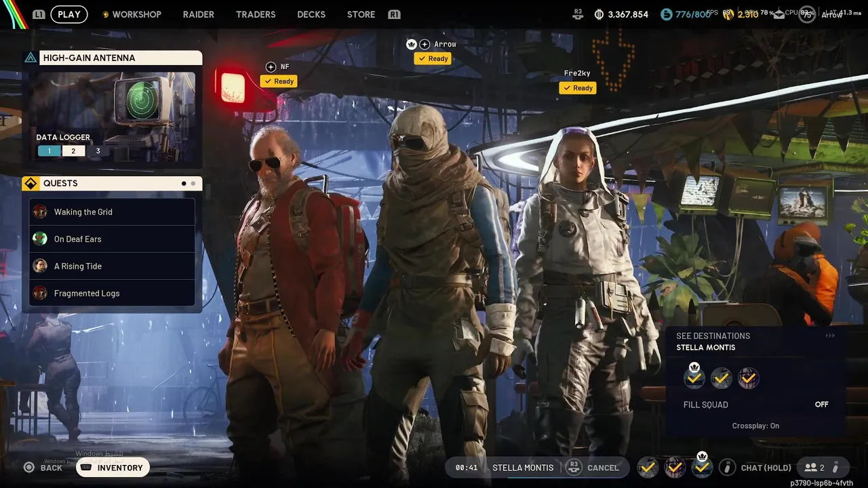
Task: Click the plus icon beside NF
Action: tap(271, 66)
